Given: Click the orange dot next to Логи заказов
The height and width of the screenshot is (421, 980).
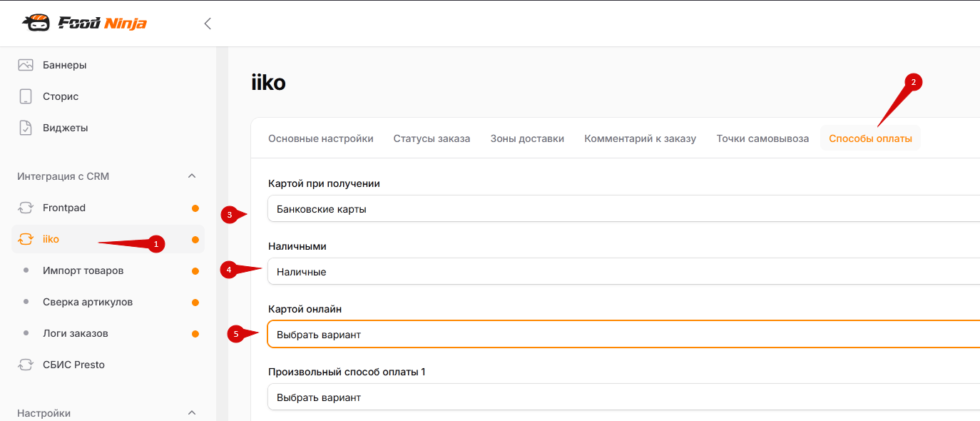Looking at the screenshot, I should [195, 334].
